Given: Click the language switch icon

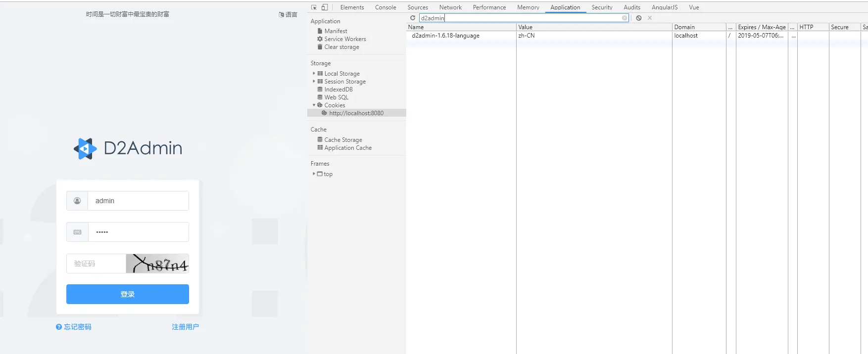Looking at the screenshot, I should 281,15.
